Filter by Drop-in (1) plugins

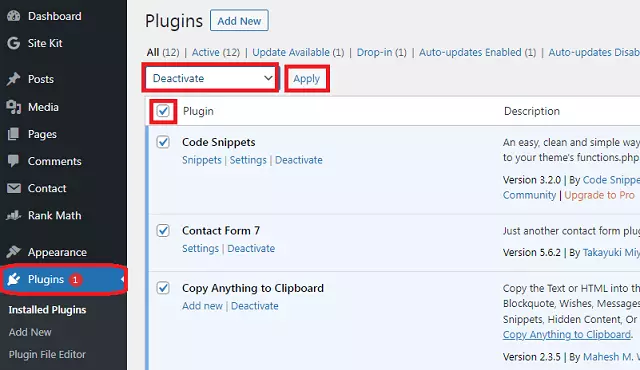382,52
